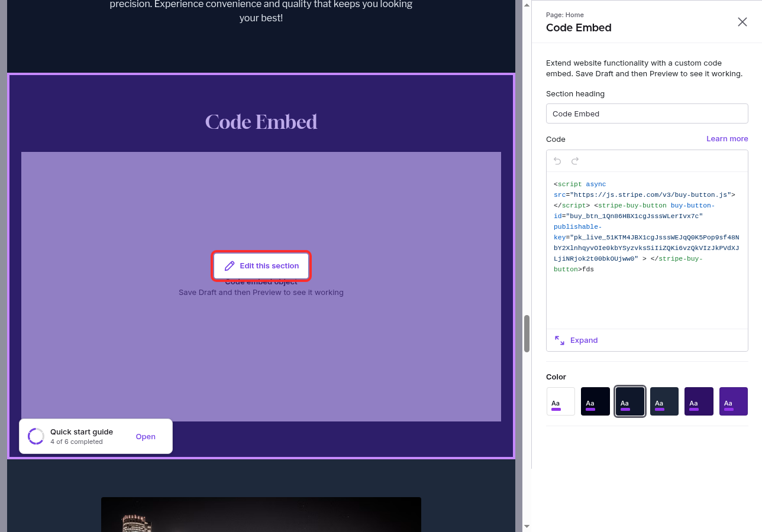Edit the Section heading input field
Image resolution: width=762 pixels, height=532 pixels.
point(647,113)
